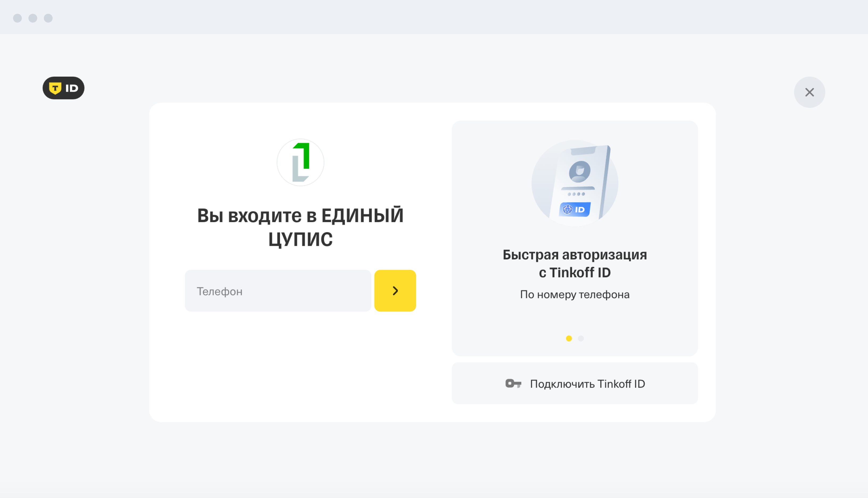The image size is (868, 498).
Task: Click the Tinkoff ID logo badge
Action: pos(63,88)
